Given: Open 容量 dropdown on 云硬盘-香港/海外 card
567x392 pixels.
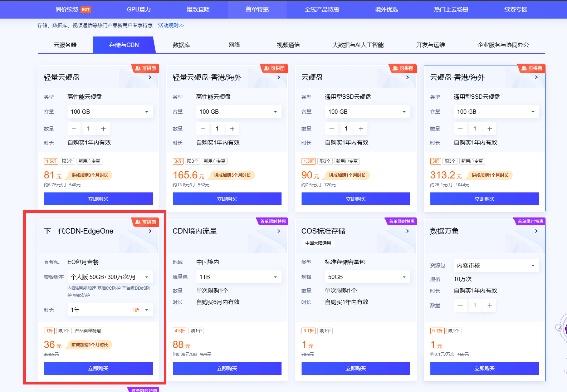Looking at the screenshot, I should (x=497, y=112).
